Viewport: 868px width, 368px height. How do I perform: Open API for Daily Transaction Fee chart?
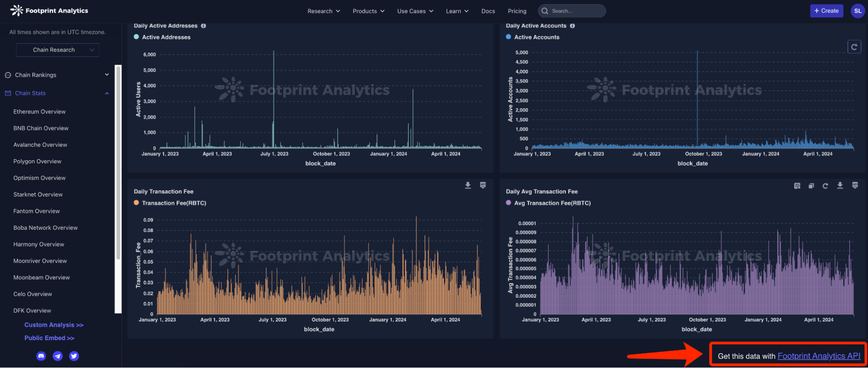[x=483, y=186]
